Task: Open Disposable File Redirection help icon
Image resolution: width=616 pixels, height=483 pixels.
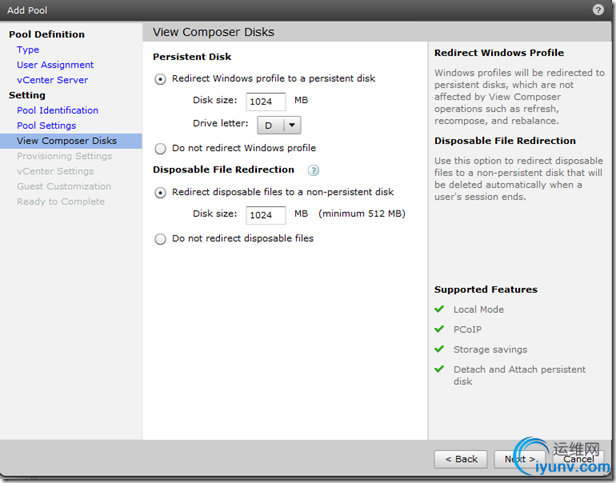Action: click(313, 170)
